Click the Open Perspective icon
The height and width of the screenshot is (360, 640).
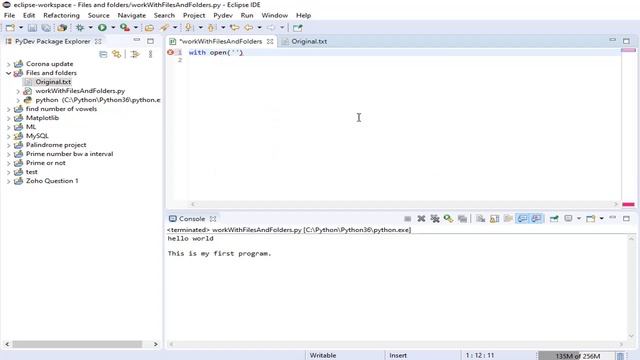[298, 28]
